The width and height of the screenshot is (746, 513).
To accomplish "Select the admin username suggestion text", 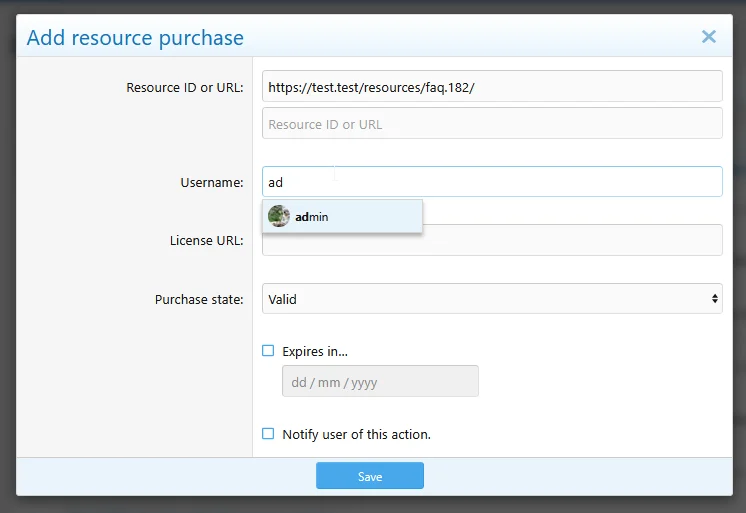I will coord(312,217).
